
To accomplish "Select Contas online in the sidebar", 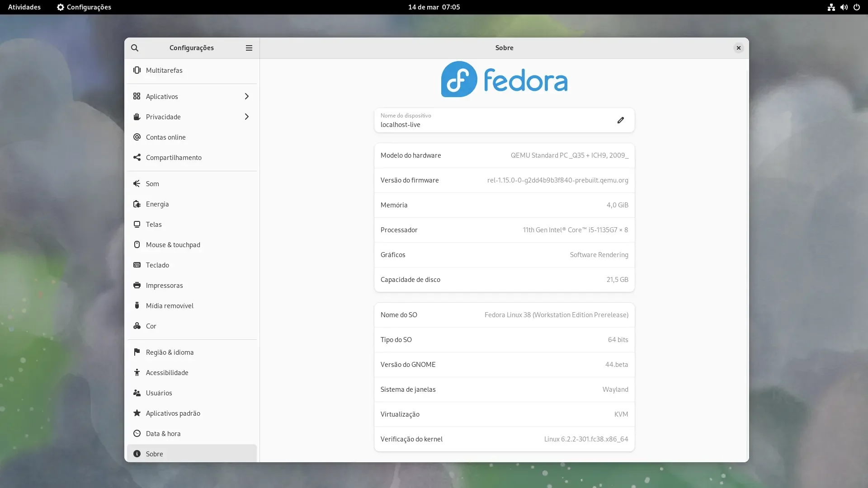I will pos(192,137).
